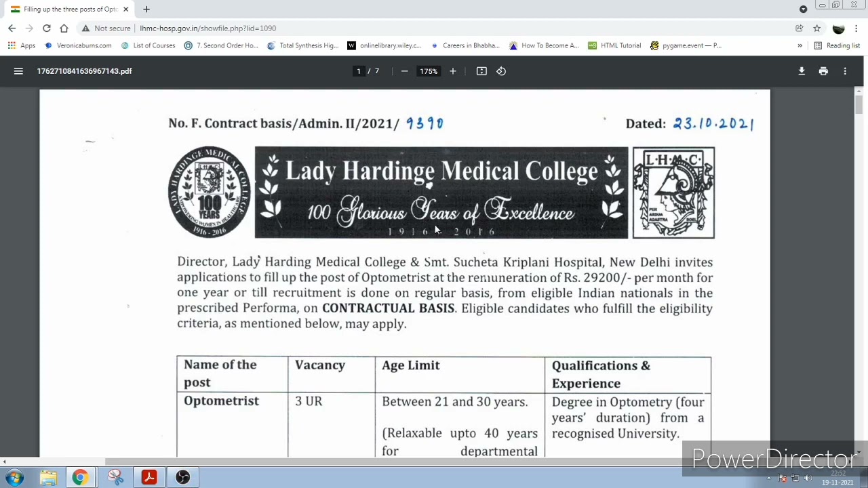Viewport: 868px width, 488px height.
Task: Click the Between 21 and 30 years text
Action: [454, 402]
